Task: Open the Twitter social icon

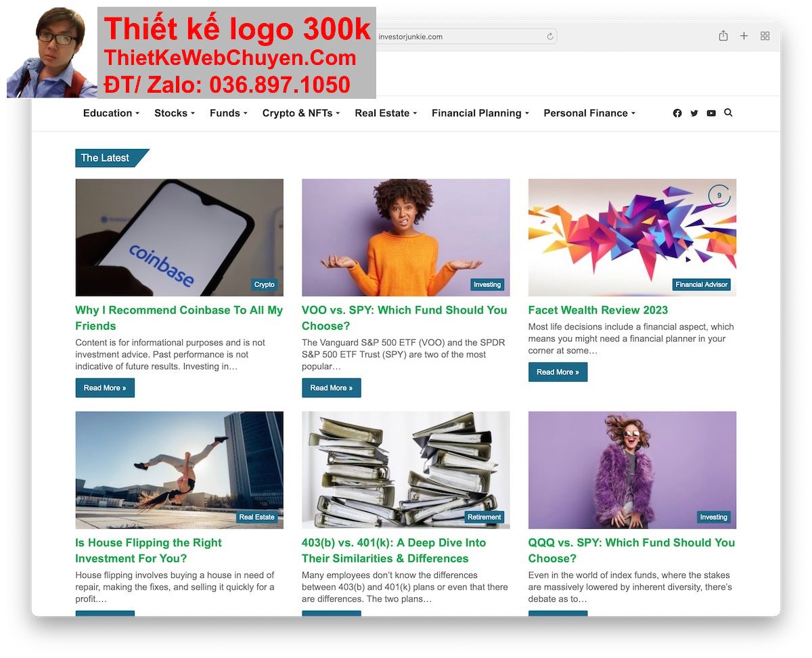Action: [x=694, y=113]
